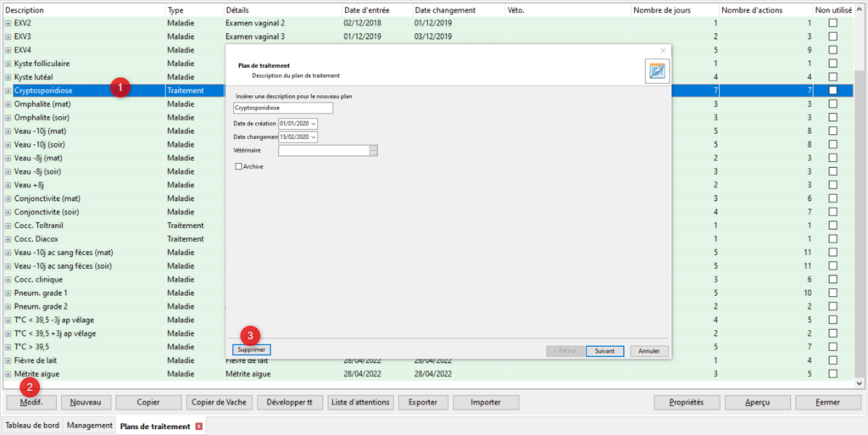Screen dimensions: 868x435
Task: Close the Plan de traitement dialog
Action: pyautogui.click(x=663, y=51)
